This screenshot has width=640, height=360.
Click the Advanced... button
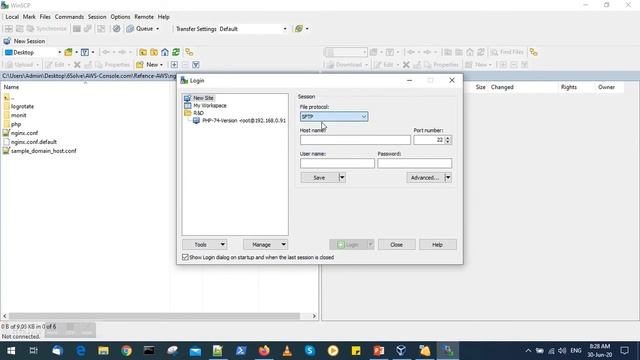pyautogui.click(x=425, y=178)
